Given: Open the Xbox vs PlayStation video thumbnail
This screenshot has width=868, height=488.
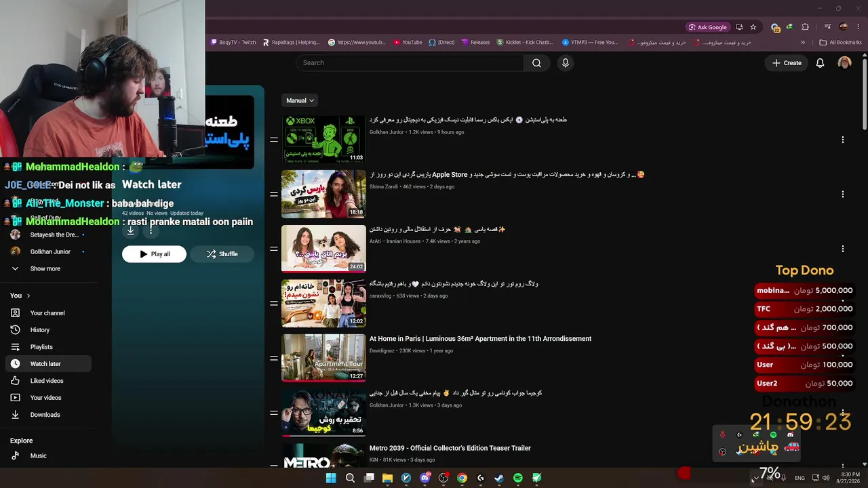Looking at the screenshot, I should pyautogui.click(x=323, y=140).
